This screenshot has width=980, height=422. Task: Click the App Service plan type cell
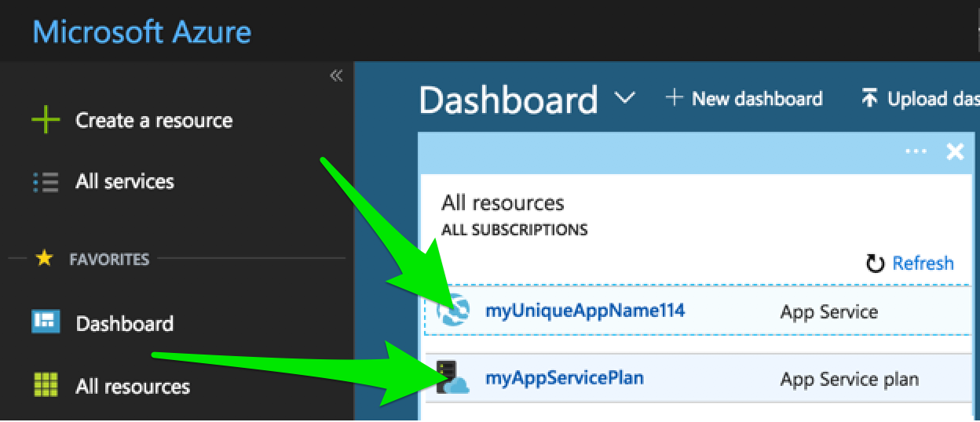tap(850, 380)
